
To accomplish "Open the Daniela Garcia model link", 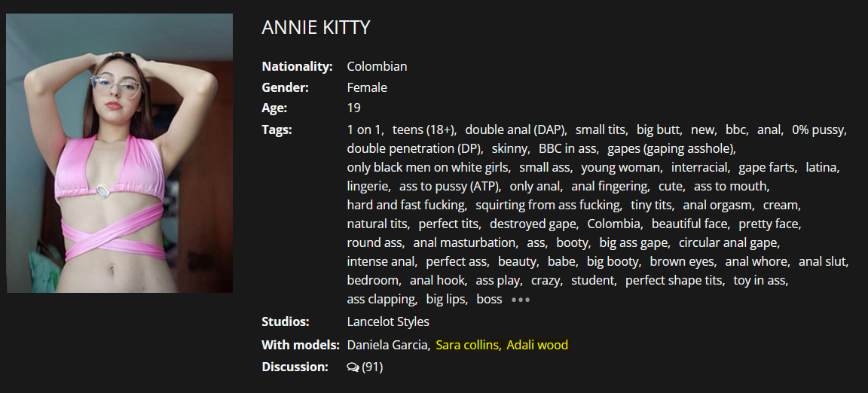I will 387,345.
